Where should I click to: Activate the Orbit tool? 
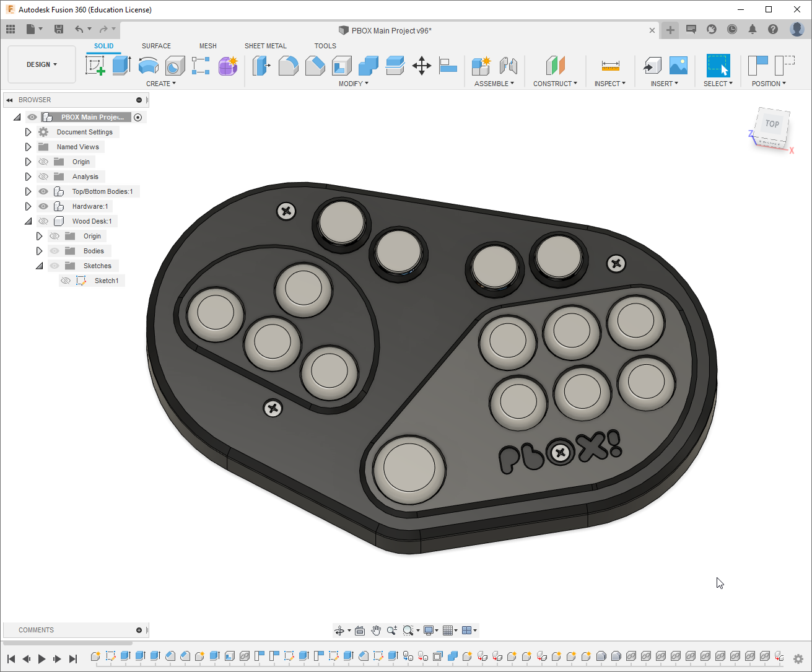pos(339,630)
